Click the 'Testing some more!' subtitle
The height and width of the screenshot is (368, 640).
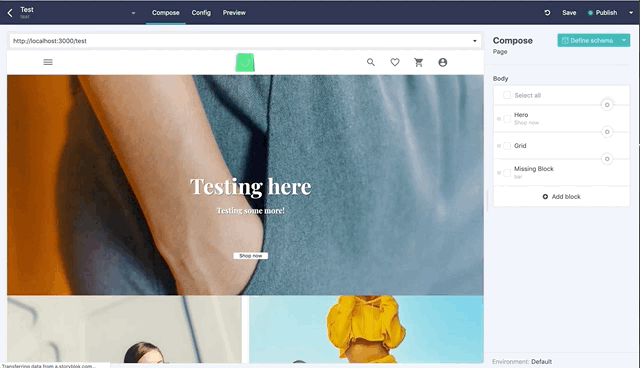click(251, 211)
